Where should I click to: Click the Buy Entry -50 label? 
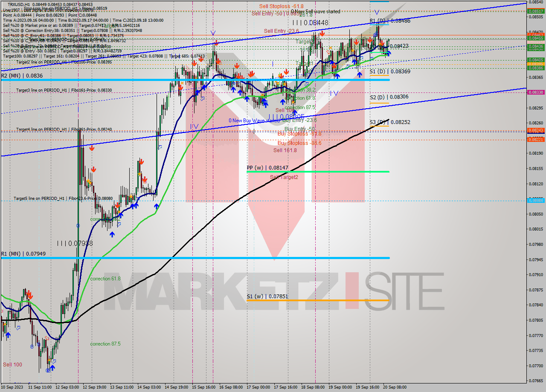point(299,129)
